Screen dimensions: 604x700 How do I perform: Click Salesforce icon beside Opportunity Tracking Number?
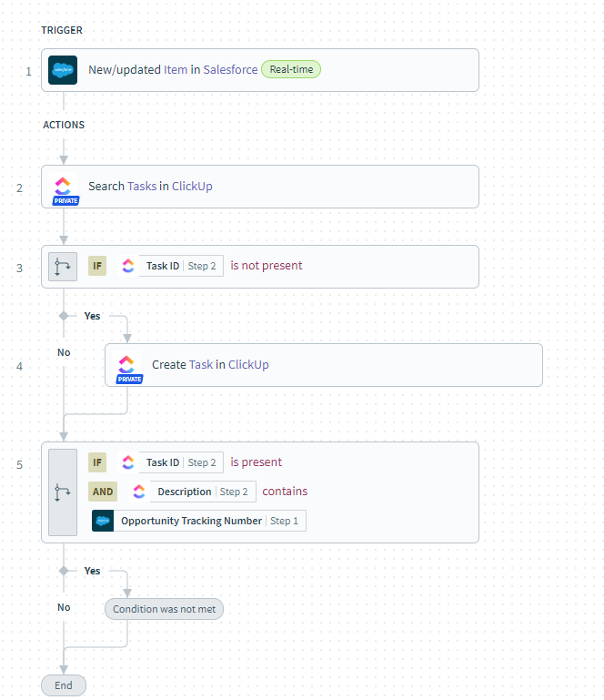coord(103,521)
